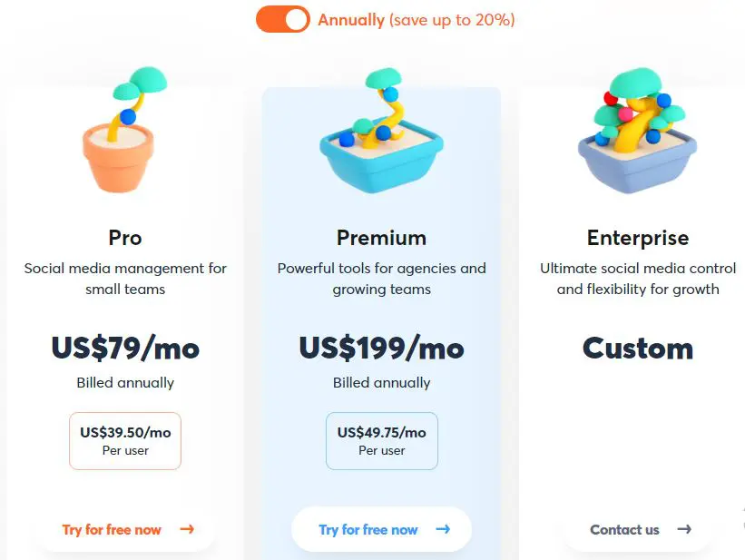Select the US$39.50/mo per user price box
745x560 pixels.
[124, 441]
